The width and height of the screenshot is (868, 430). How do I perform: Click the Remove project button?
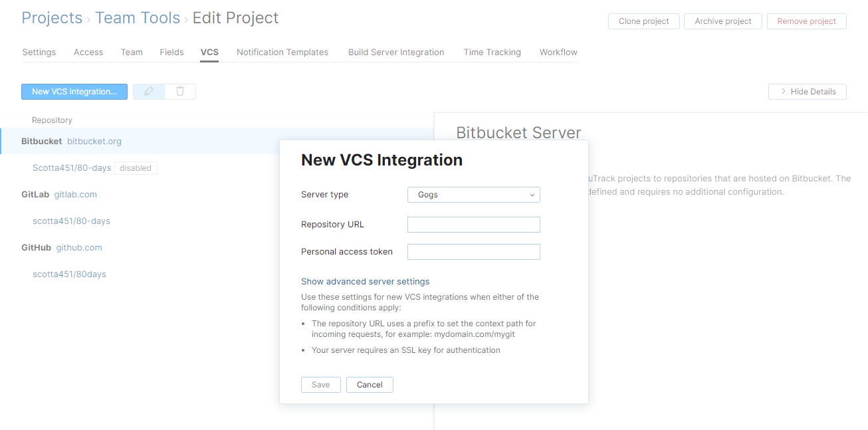(806, 21)
